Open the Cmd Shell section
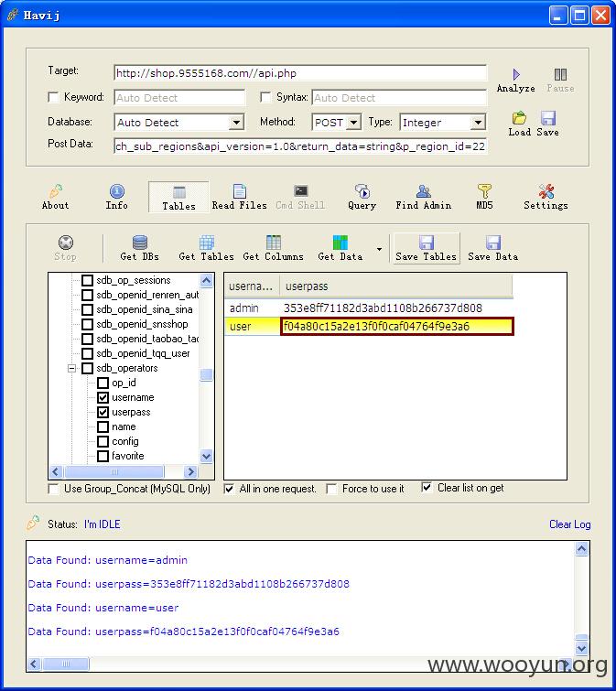 point(300,197)
